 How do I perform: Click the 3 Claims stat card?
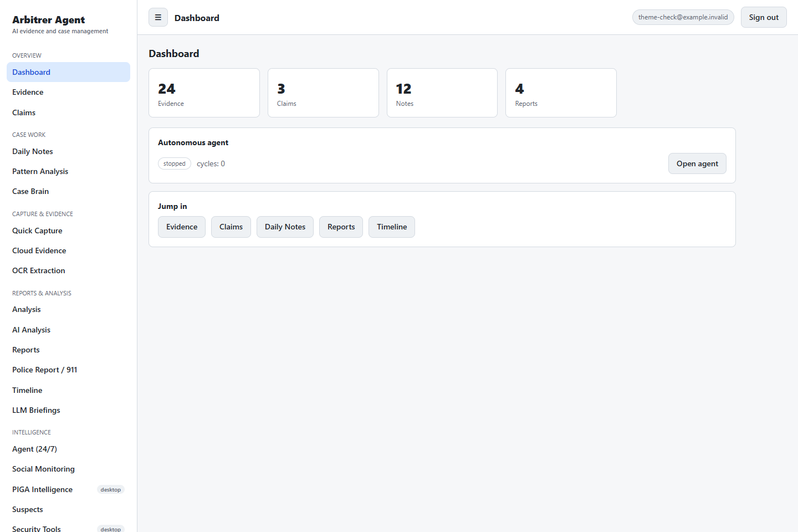tap(323, 93)
